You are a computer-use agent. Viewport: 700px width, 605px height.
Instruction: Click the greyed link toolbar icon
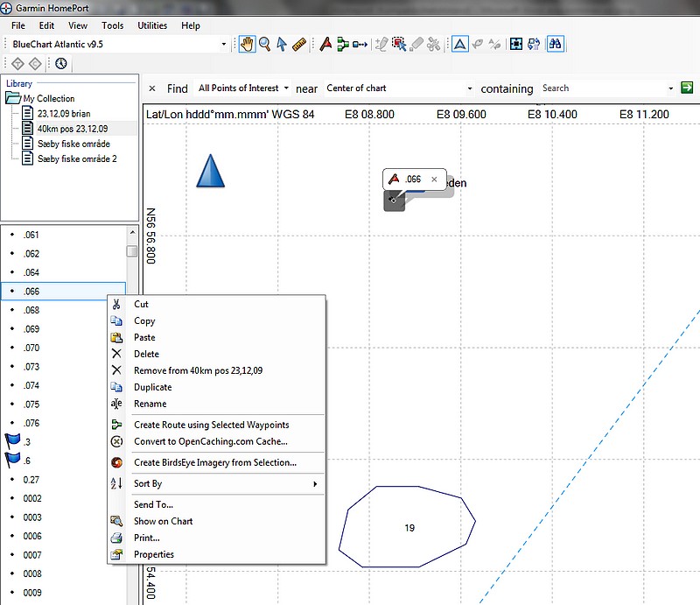(477, 45)
